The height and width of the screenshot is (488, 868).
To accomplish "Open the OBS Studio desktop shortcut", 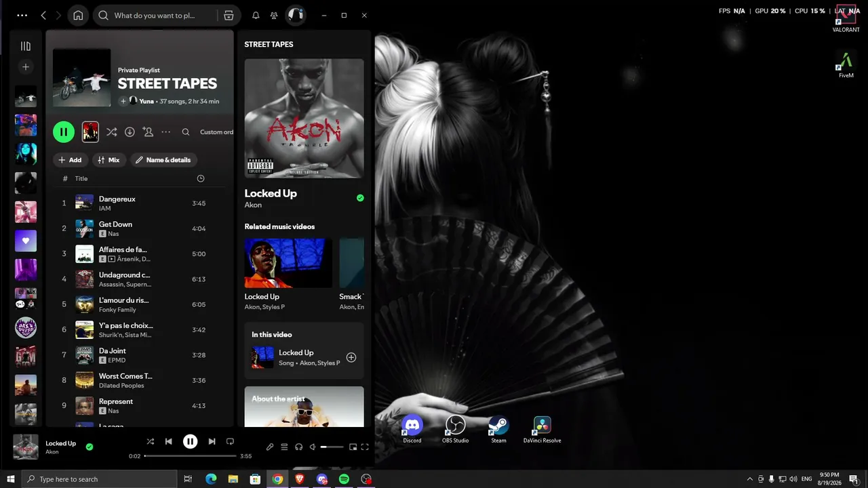I will coord(456,430).
